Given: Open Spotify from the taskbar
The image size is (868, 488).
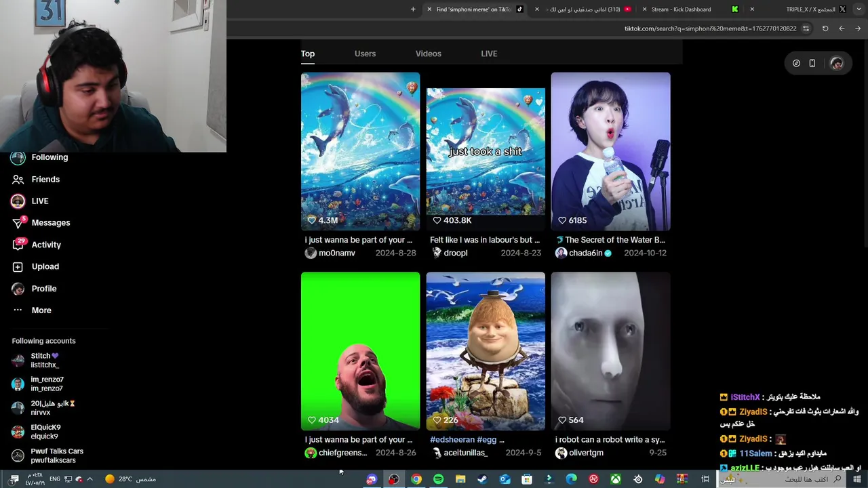Looking at the screenshot, I should point(438,479).
